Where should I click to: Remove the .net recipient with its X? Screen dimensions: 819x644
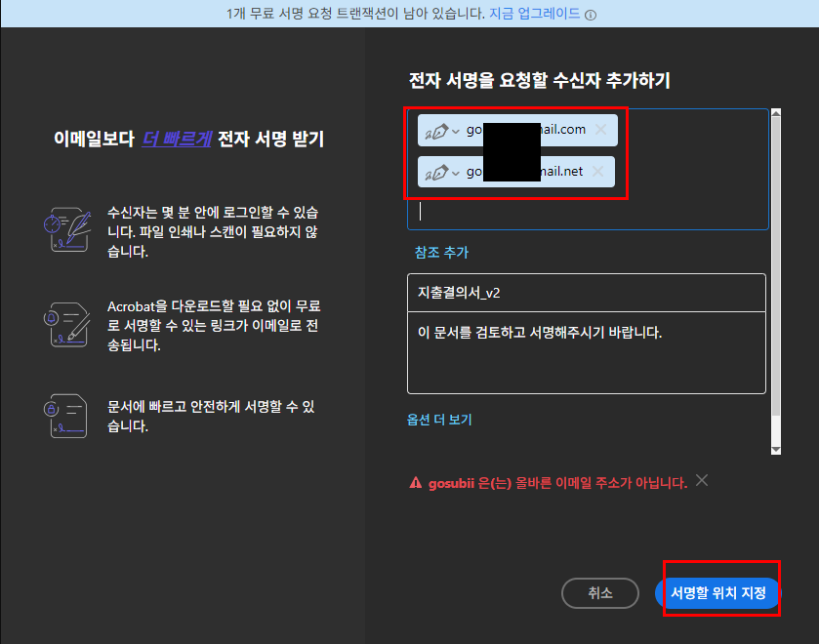pos(598,171)
